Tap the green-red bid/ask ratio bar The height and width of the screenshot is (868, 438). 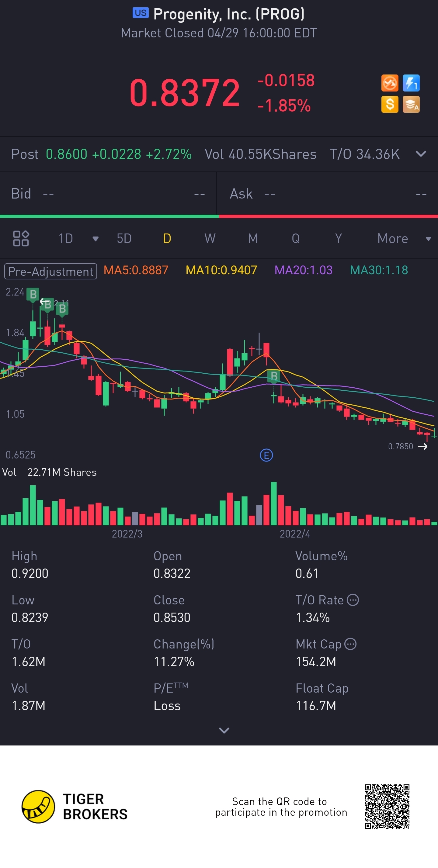click(219, 216)
